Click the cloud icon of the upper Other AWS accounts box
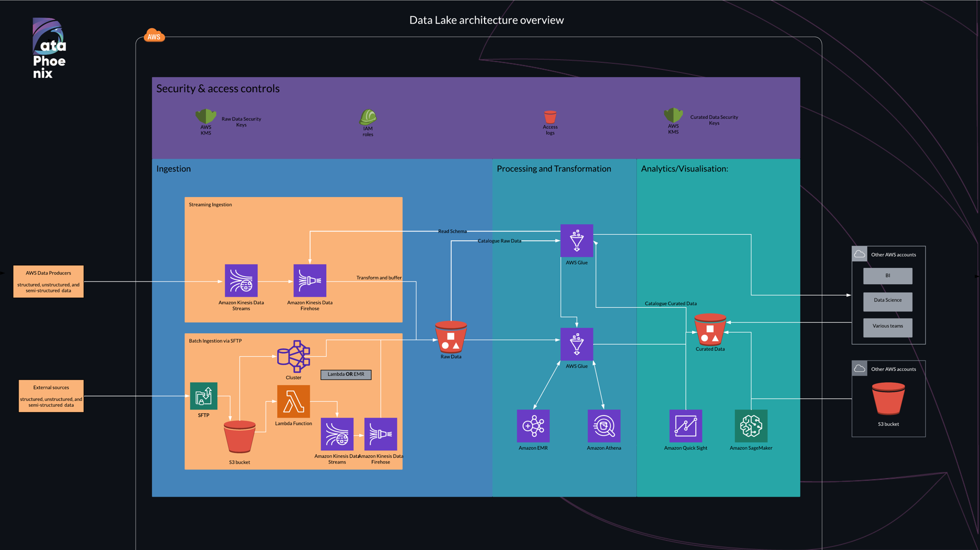The image size is (980, 550). [x=860, y=254]
